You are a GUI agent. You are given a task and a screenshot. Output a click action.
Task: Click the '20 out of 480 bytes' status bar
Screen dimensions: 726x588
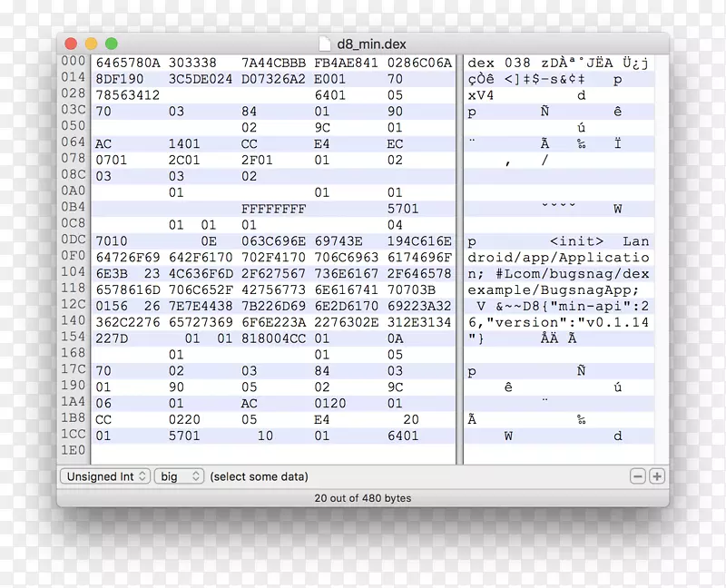click(x=363, y=498)
